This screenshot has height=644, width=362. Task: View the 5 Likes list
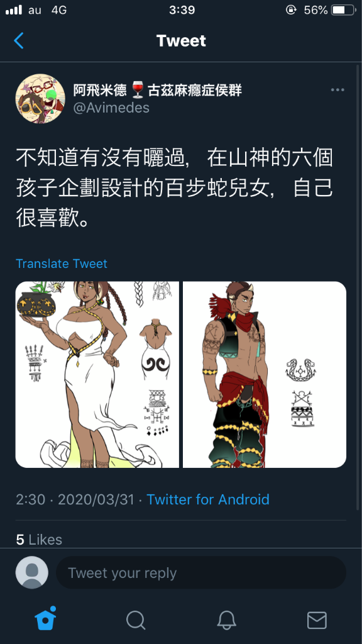tap(39, 539)
